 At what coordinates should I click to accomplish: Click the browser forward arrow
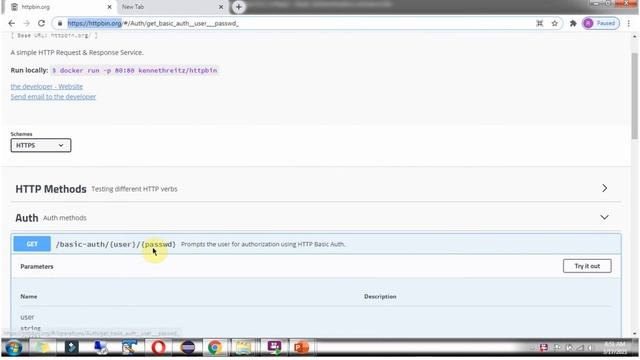(27, 23)
